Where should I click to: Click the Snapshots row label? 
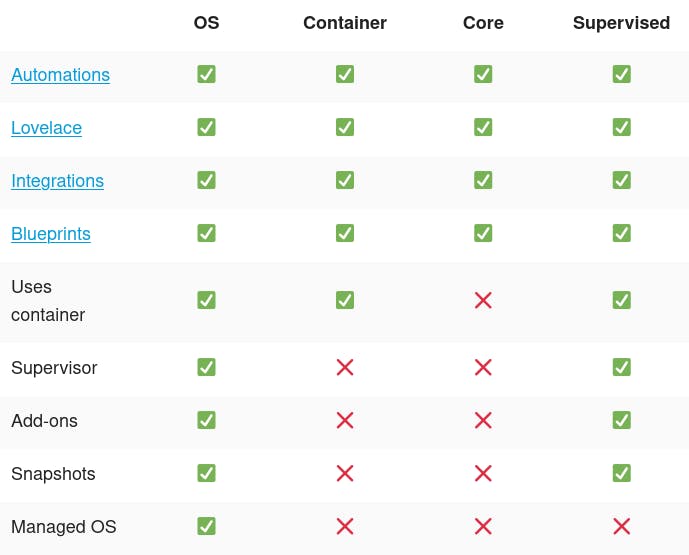(x=53, y=474)
